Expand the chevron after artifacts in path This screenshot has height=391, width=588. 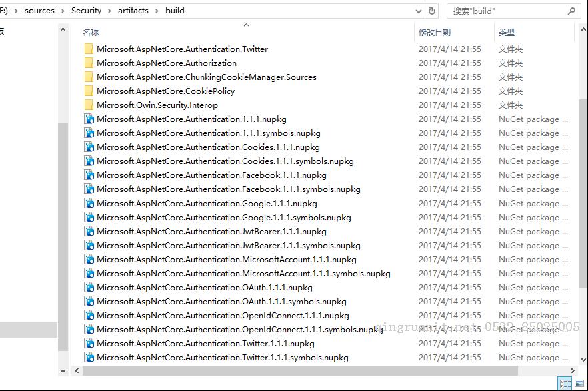[157, 11]
